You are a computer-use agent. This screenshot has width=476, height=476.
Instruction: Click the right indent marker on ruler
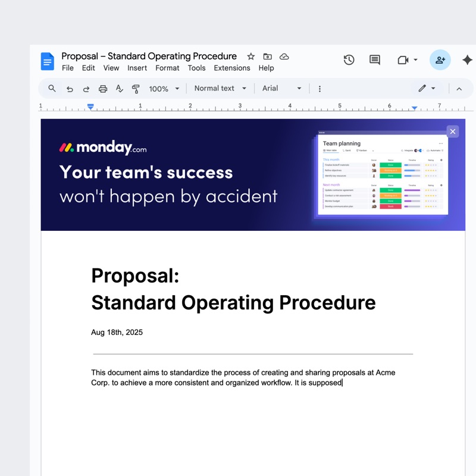(414, 108)
